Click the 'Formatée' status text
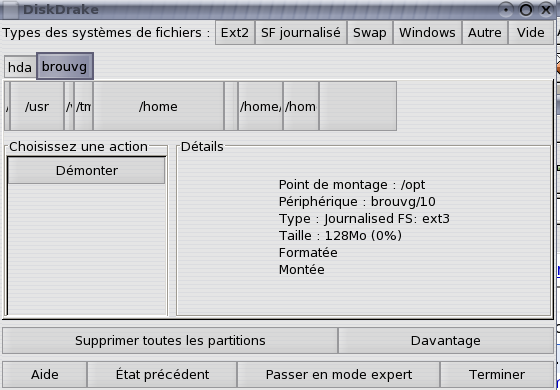The width and height of the screenshot is (560, 390). 308,252
